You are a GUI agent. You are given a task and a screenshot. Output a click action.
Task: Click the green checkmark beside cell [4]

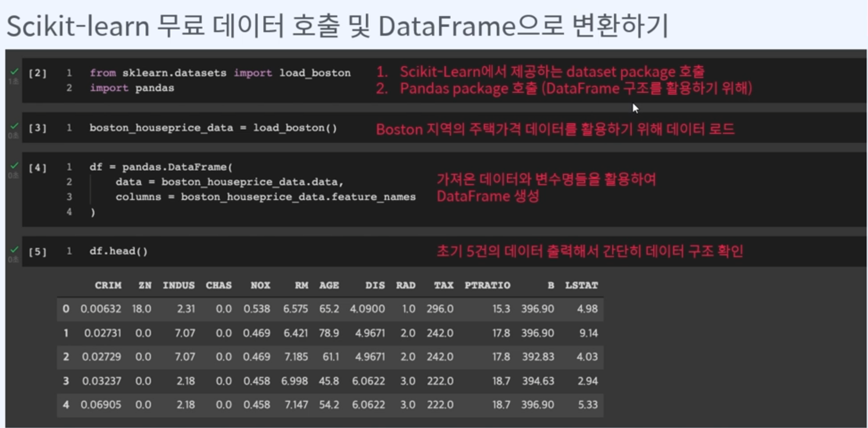click(14, 165)
